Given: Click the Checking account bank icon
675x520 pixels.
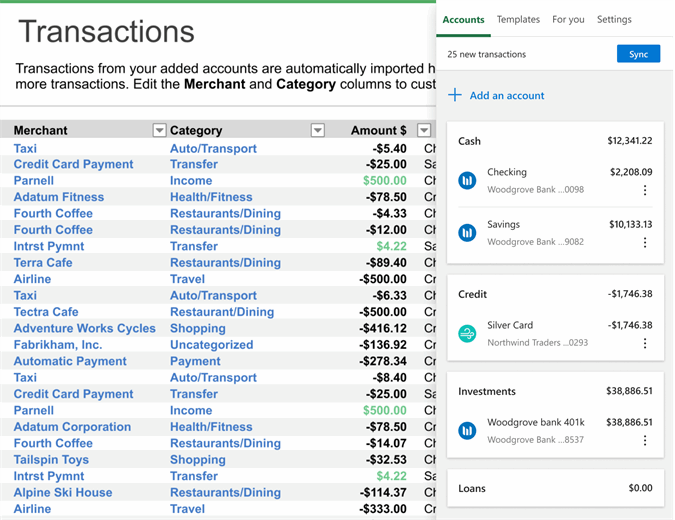Looking at the screenshot, I should pos(467,180).
